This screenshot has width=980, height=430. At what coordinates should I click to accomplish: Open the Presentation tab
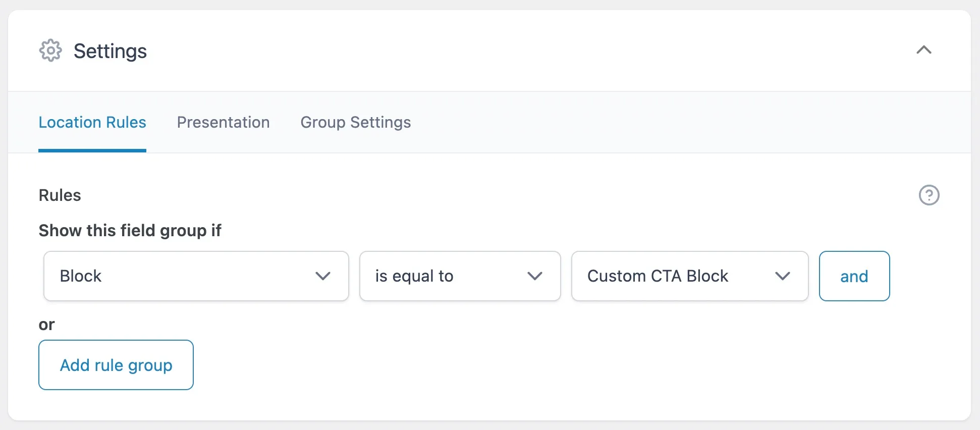point(223,123)
